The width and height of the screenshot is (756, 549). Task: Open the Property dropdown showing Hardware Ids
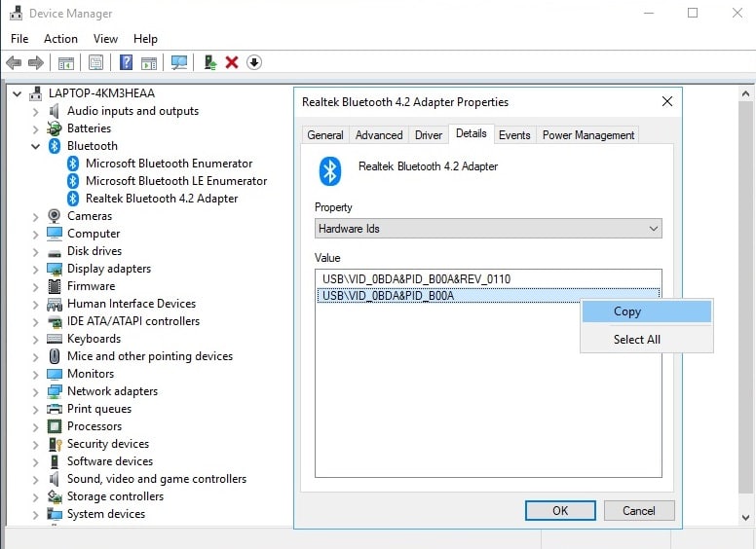(488, 229)
